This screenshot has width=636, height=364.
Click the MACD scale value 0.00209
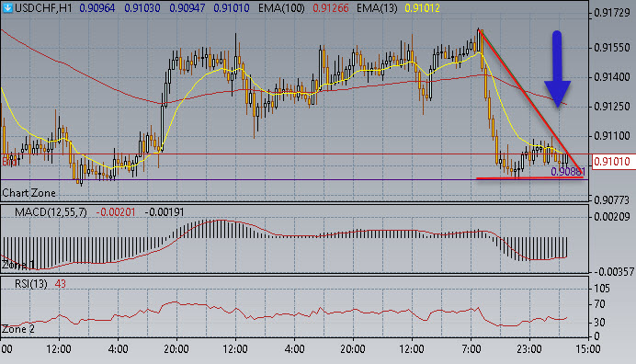pos(612,217)
